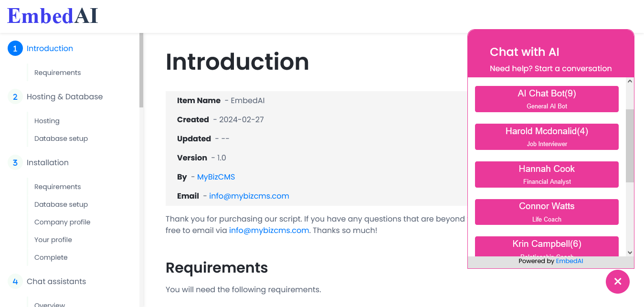Start chat with AI Chat Bot
The width and height of the screenshot is (644, 307).
547,99
